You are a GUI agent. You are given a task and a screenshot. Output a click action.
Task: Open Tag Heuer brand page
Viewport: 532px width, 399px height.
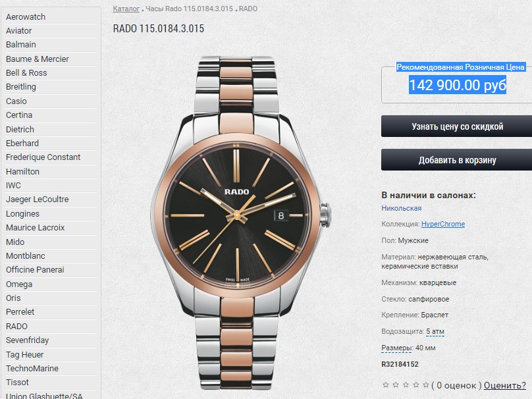[x=25, y=354]
